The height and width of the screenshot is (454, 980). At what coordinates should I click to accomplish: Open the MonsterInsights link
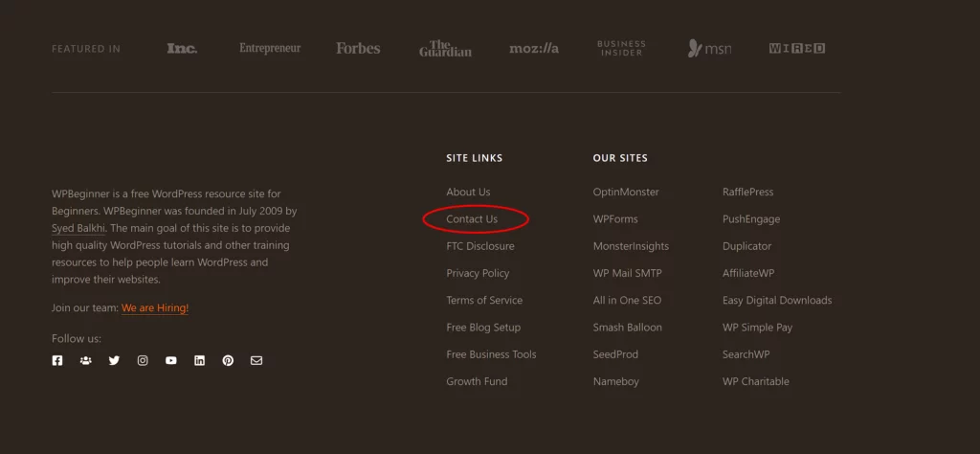click(631, 246)
